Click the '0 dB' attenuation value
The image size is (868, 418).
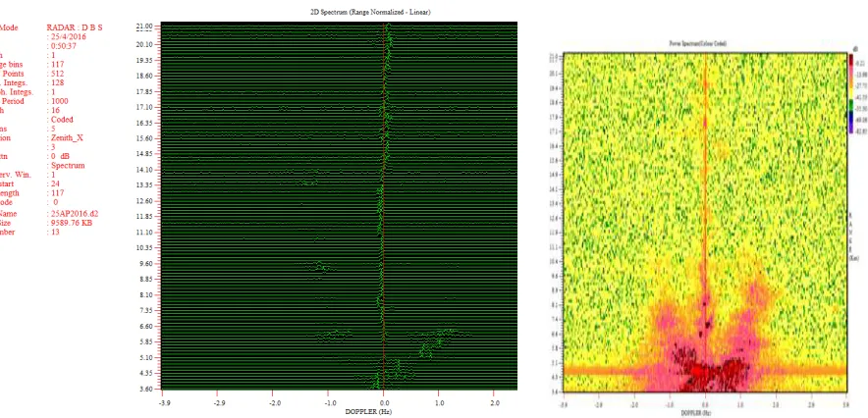pos(60,156)
